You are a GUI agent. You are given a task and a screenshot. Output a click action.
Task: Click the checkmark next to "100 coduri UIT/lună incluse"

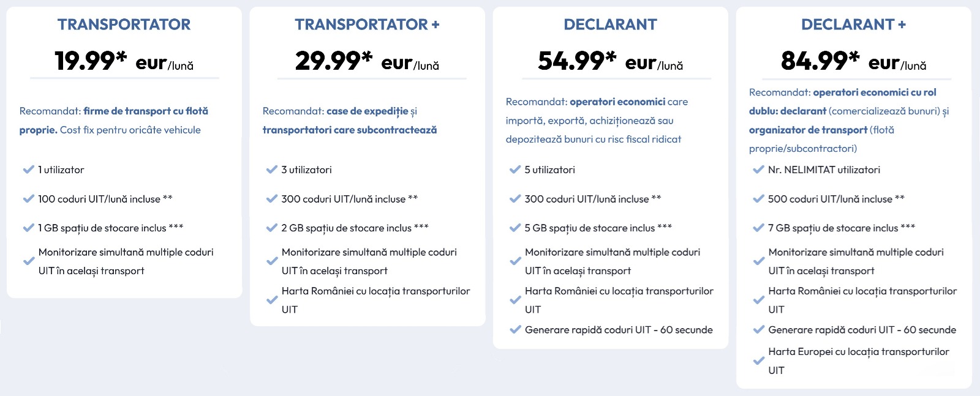point(28,199)
